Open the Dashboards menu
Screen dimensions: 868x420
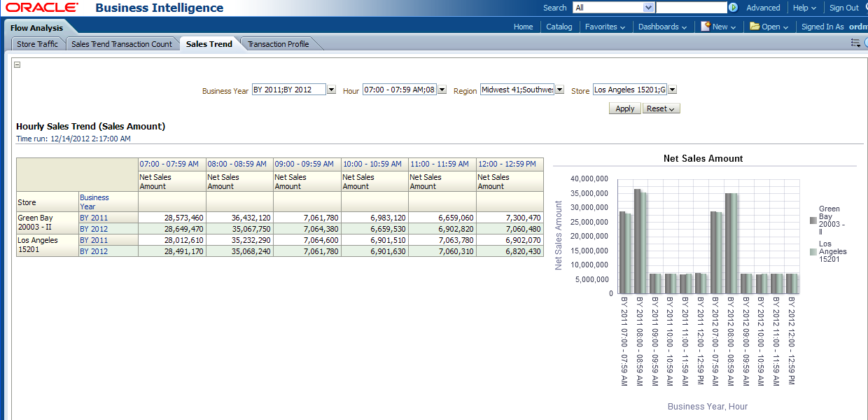tap(661, 27)
